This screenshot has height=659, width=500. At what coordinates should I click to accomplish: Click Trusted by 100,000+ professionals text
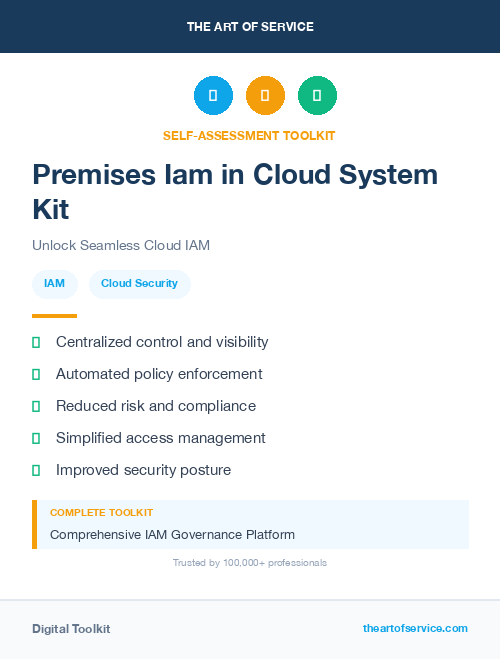(250, 563)
